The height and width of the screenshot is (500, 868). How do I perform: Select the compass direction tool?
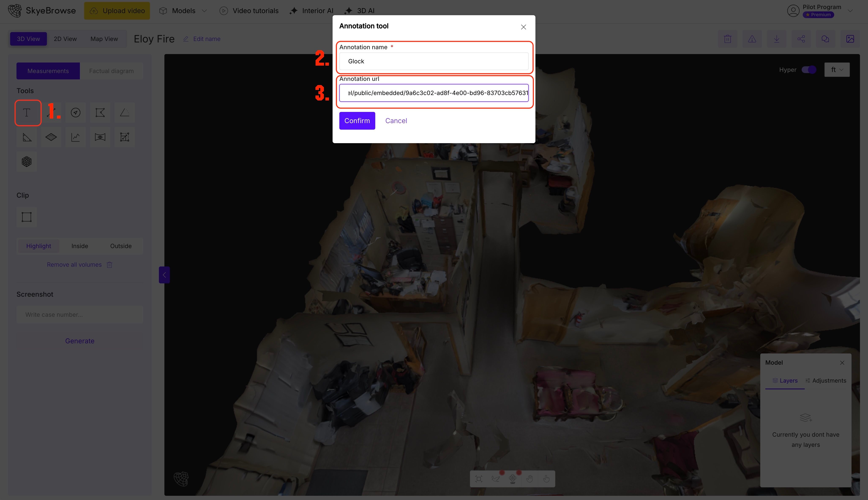point(76,113)
